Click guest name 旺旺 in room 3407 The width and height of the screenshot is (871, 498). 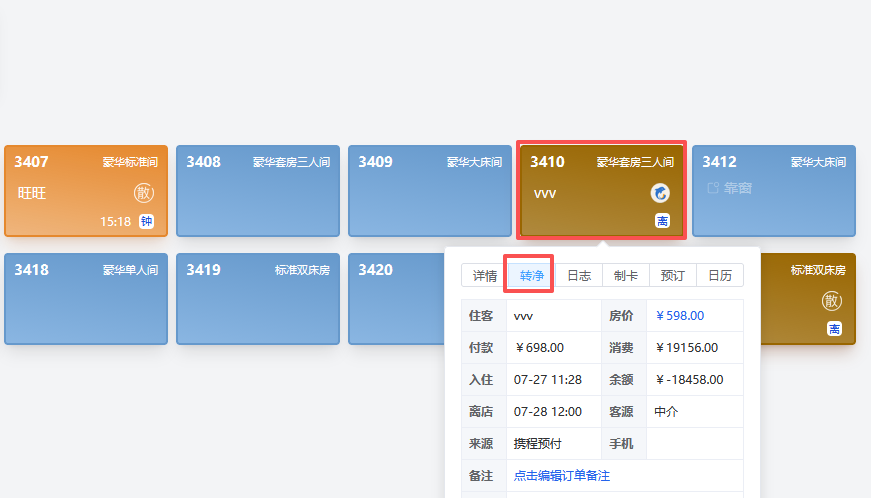32,193
